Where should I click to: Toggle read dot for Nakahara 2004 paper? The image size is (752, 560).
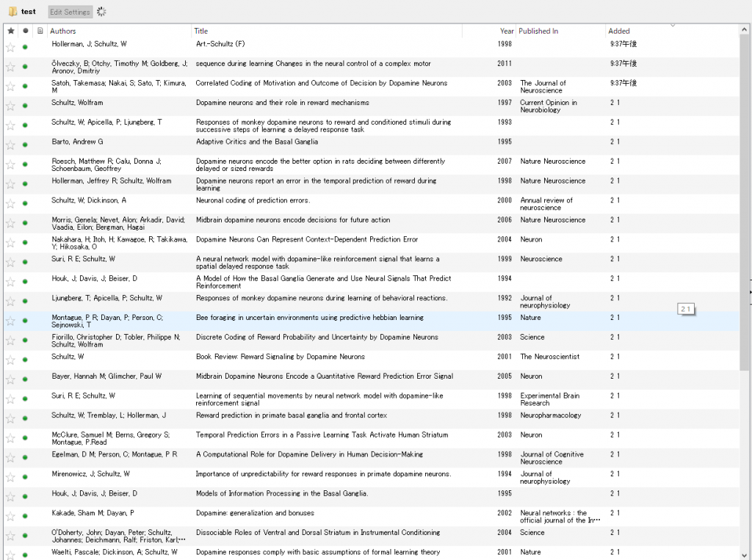point(25,243)
